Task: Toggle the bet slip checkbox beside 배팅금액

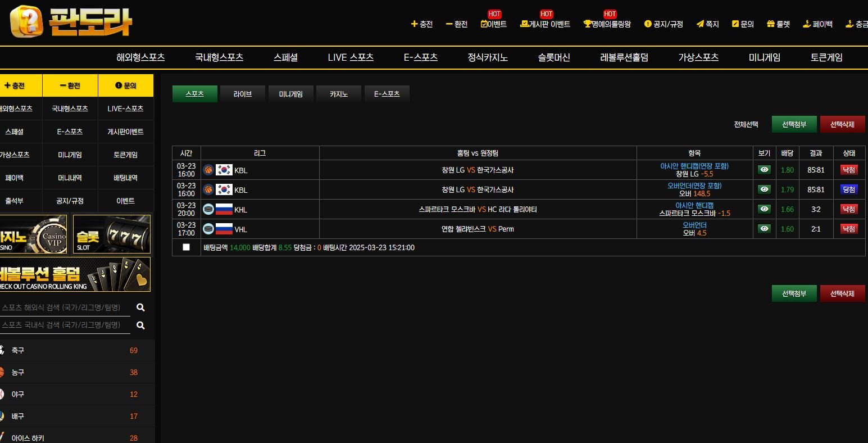Action: [x=187, y=247]
